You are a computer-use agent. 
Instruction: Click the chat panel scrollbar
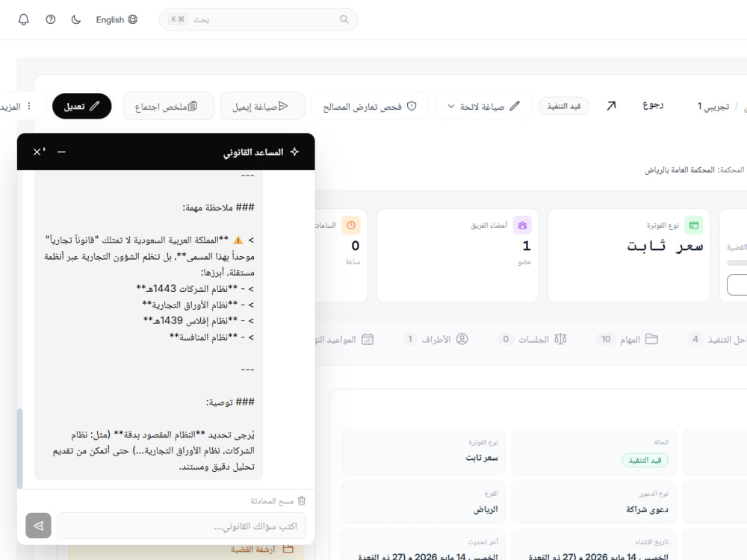20,448
